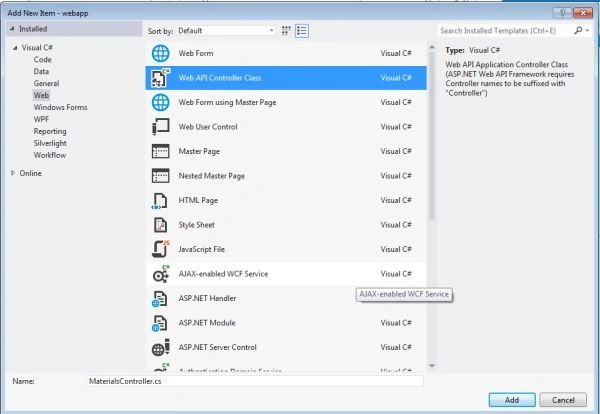Select the ASP.NET Module label

(207, 323)
